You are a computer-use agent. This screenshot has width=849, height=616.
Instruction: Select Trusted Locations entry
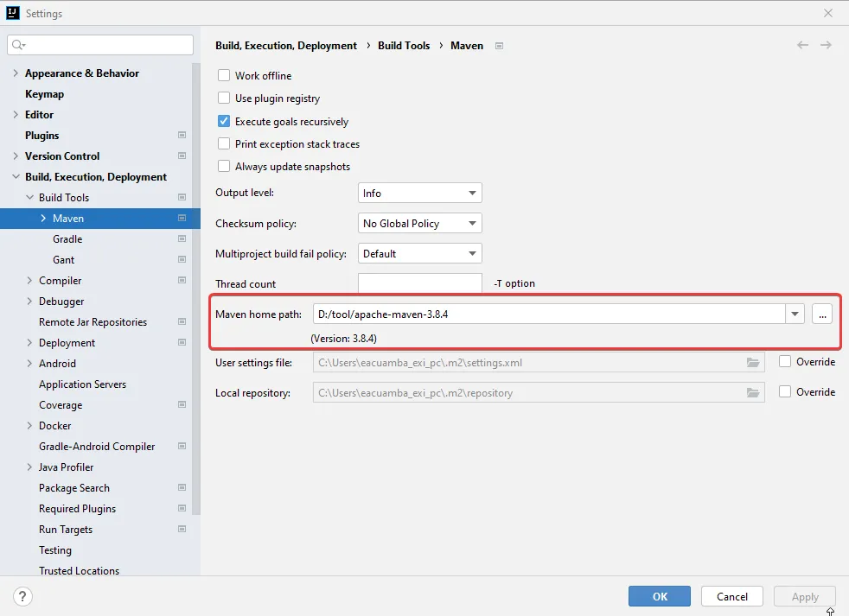[x=79, y=570]
